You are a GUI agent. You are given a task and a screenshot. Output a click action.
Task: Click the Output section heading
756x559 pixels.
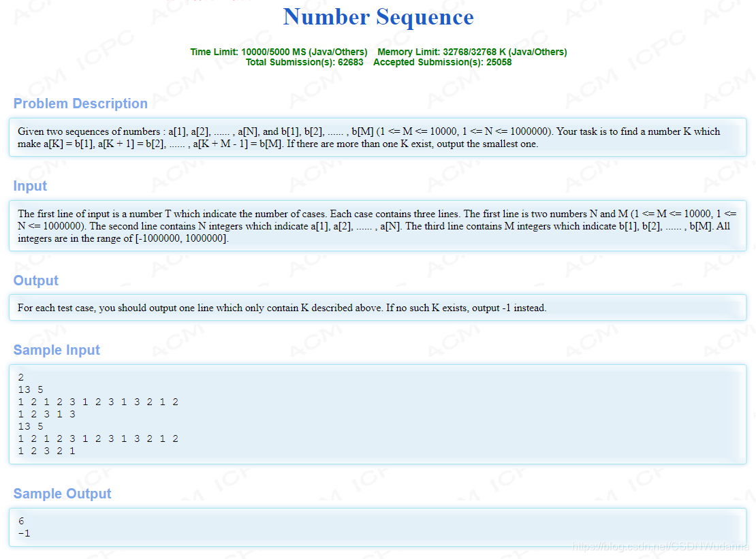[x=35, y=281]
